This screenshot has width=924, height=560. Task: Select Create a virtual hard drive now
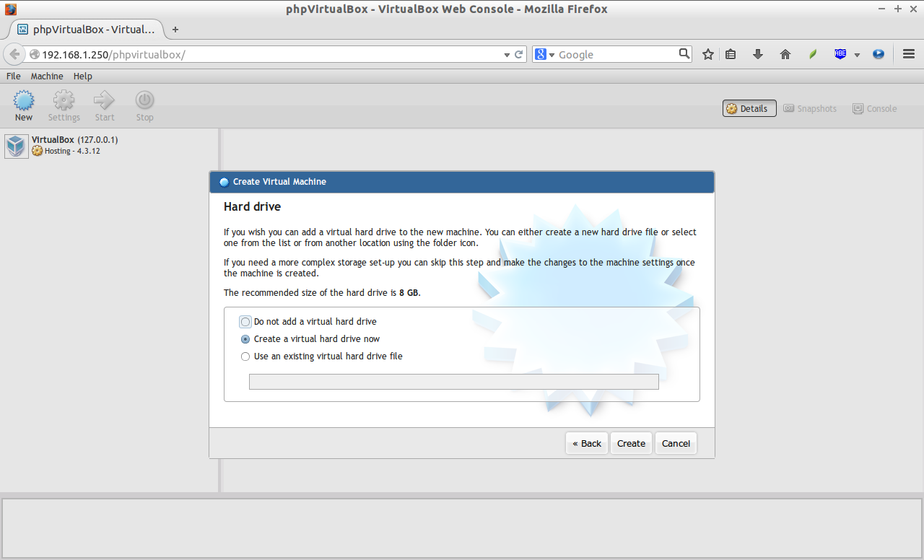coord(245,339)
